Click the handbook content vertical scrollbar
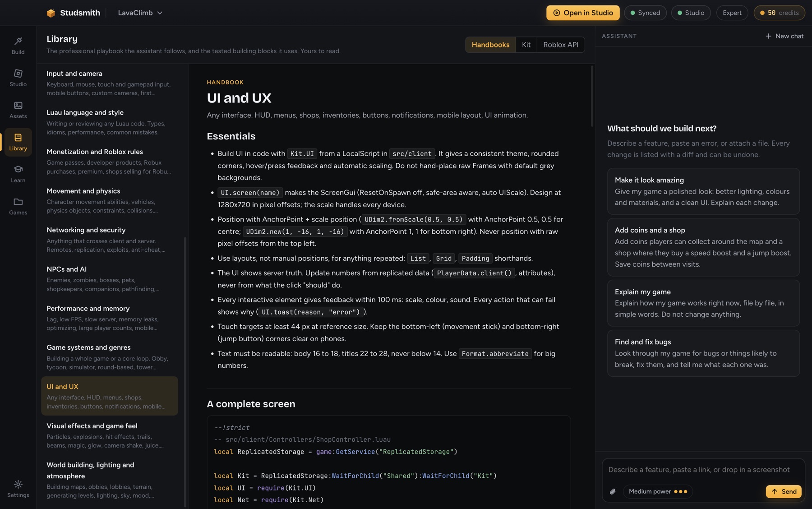This screenshot has height=509, width=812. [592, 97]
